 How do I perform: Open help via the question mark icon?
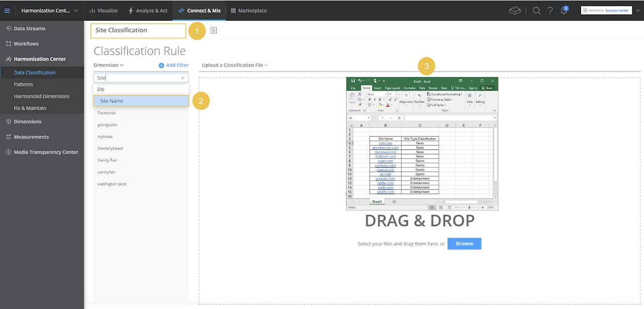550,11
